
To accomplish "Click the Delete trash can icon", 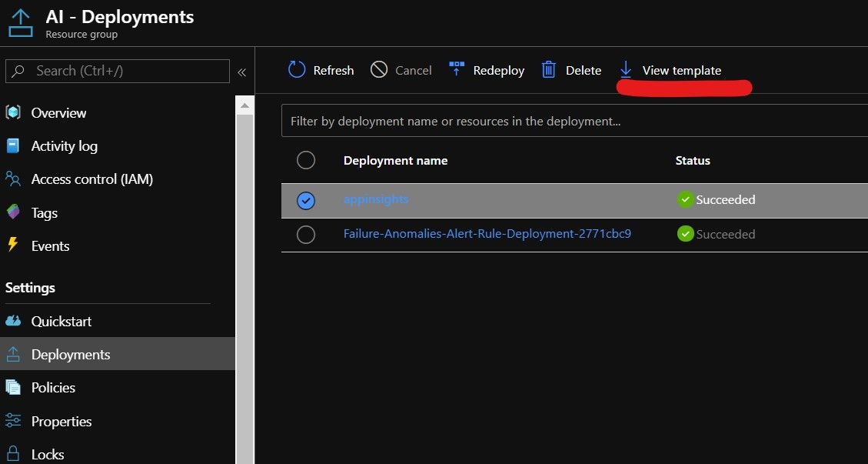I will click(x=549, y=70).
